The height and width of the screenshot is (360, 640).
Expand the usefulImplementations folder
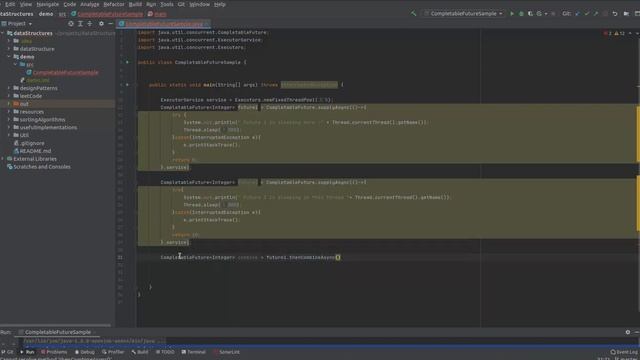pos(9,127)
